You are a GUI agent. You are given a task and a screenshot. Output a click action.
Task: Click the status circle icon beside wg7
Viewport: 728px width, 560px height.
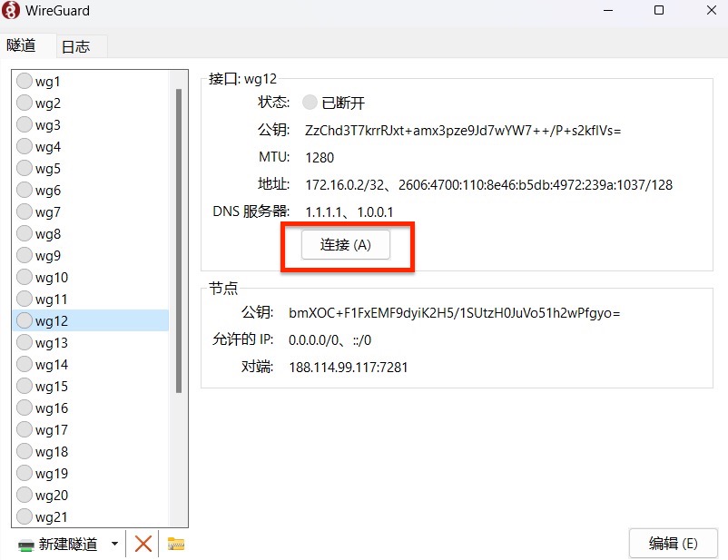tap(25, 212)
